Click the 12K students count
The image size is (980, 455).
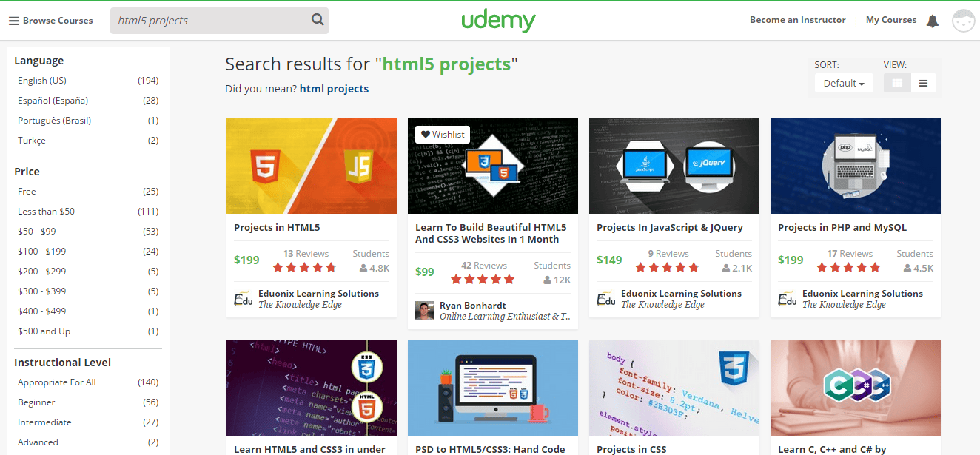[557, 280]
